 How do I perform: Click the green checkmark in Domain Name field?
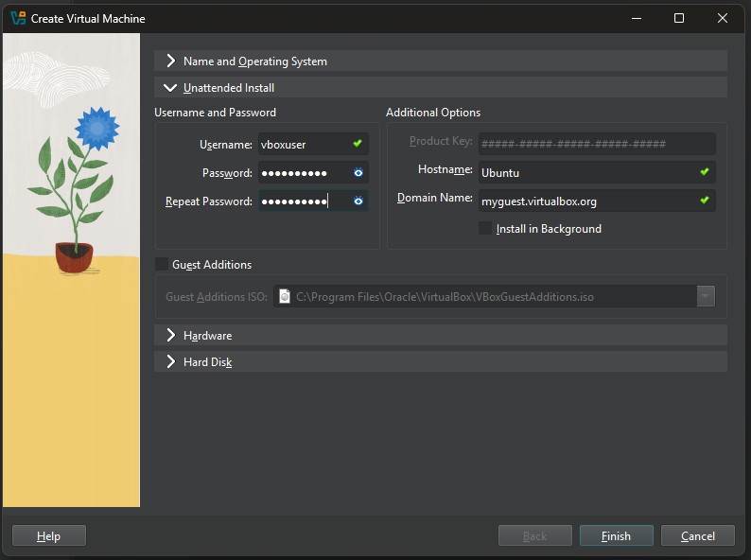click(704, 201)
